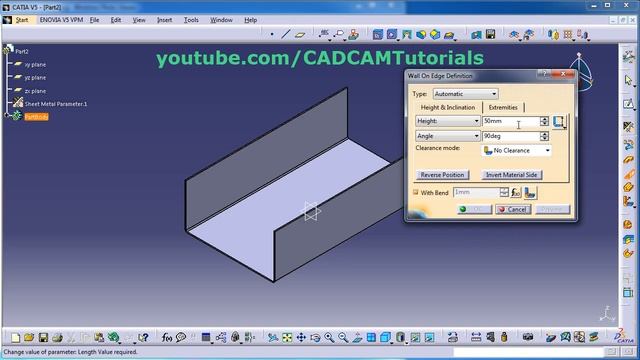Screen dimensions: 640x360
Task: Click the camera Capture icon in bottom toolbar
Action: point(528,338)
